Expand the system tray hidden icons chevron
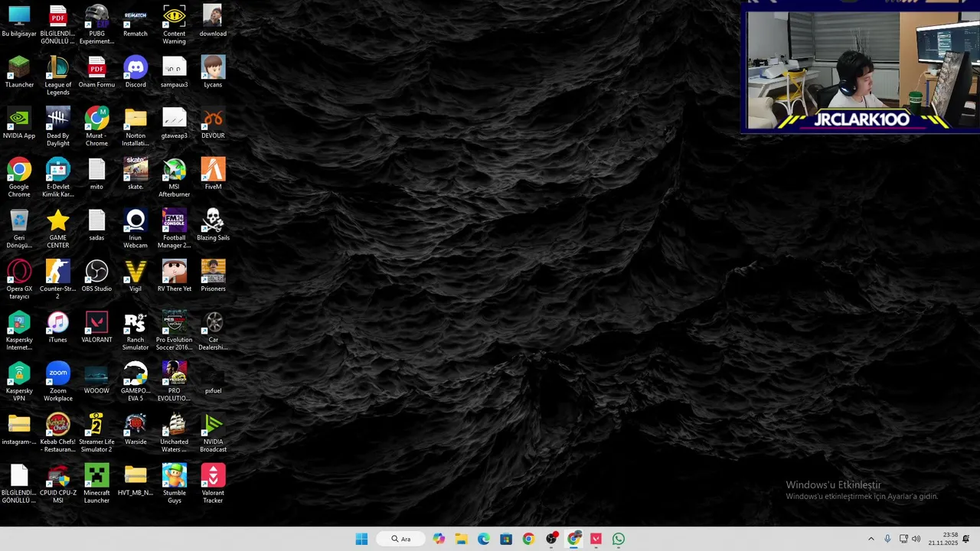Image resolution: width=980 pixels, height=551 pixels. coord(871,539)
